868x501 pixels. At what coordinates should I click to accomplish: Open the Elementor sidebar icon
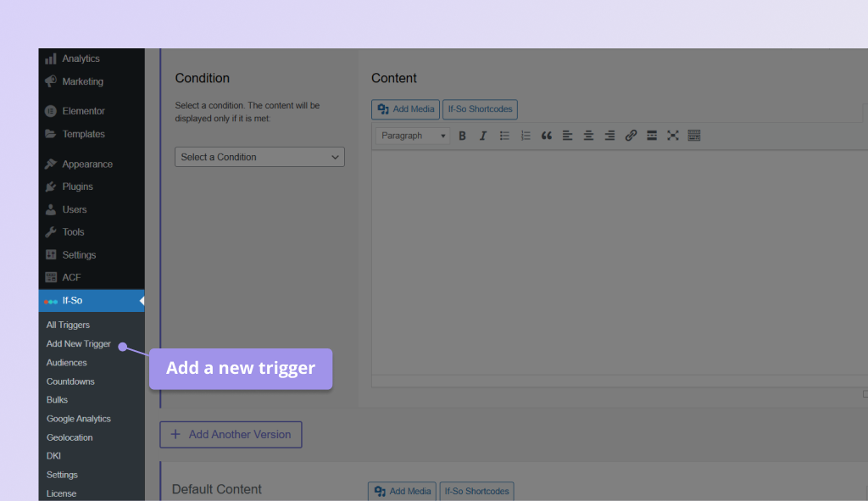point(53,110)
